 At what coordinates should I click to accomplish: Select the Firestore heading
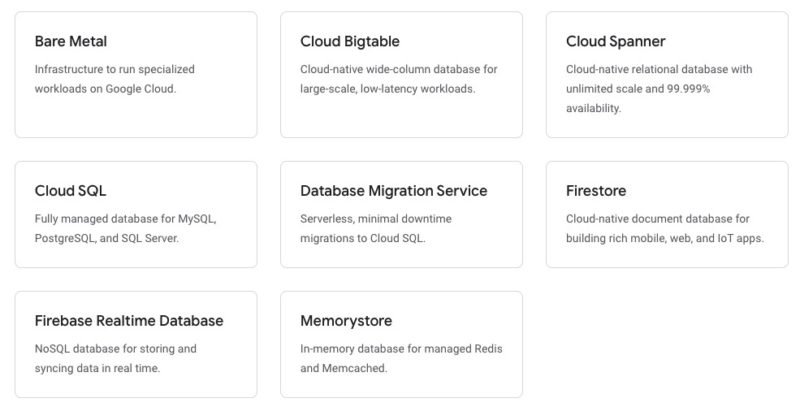coord(596,191)
